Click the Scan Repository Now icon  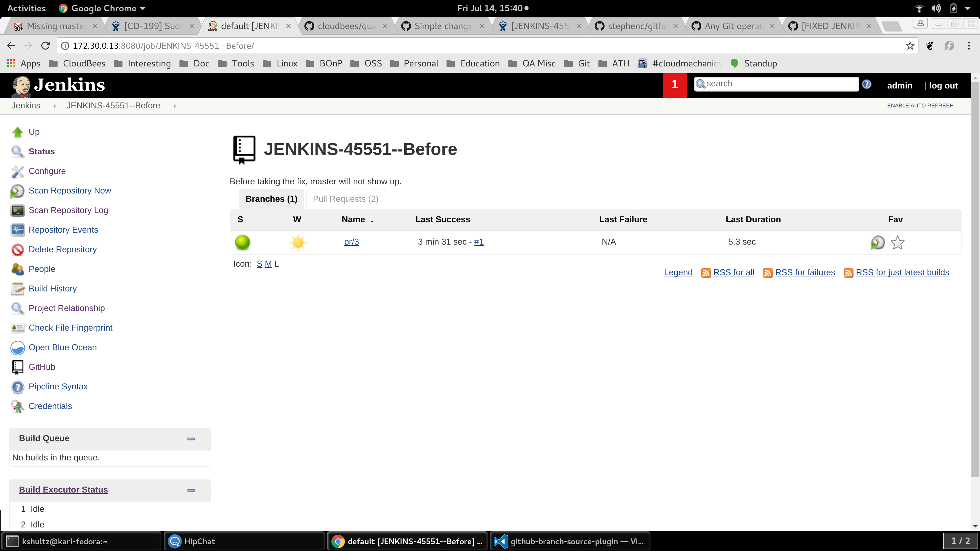(x=17, y=191)
